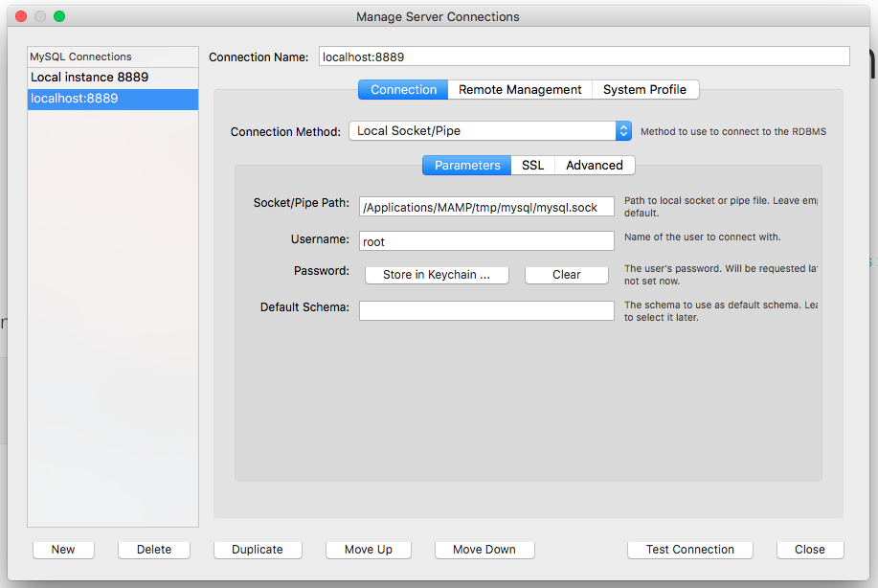Select the Connection tab

tap(403, 90)
